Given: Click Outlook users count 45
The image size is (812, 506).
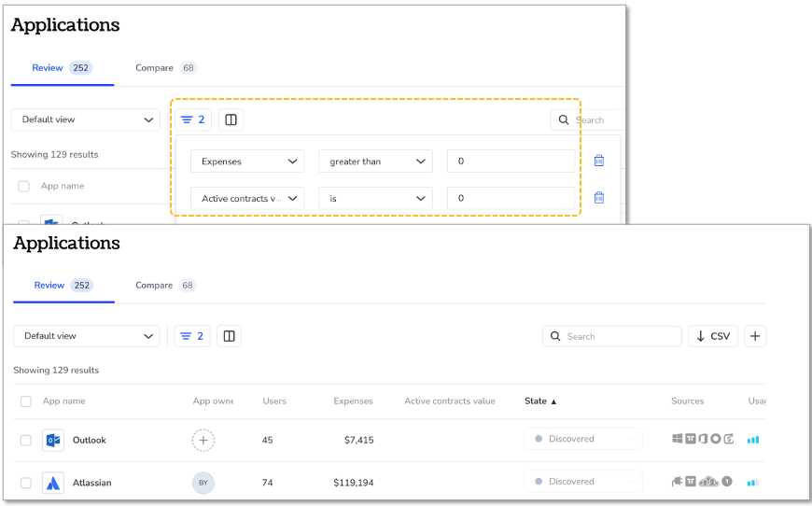Looking at the screenshot, I should 267,441.
